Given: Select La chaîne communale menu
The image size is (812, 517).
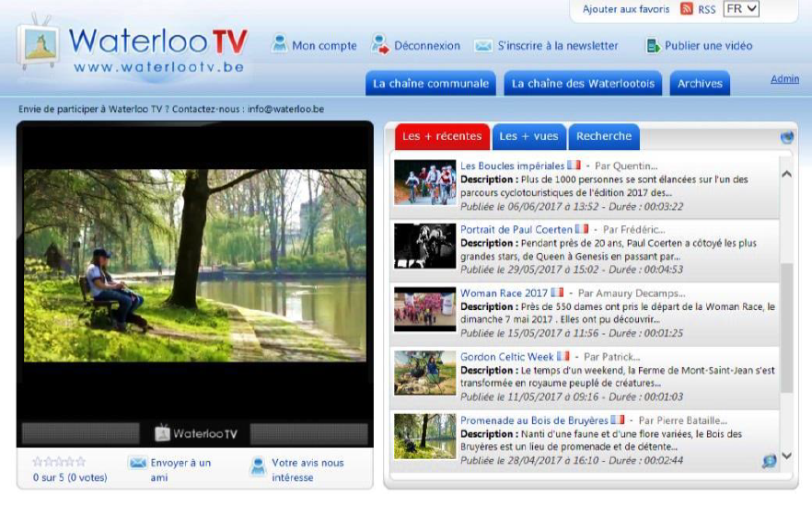Looking at the screenshot, I should (x=430, y=84).
